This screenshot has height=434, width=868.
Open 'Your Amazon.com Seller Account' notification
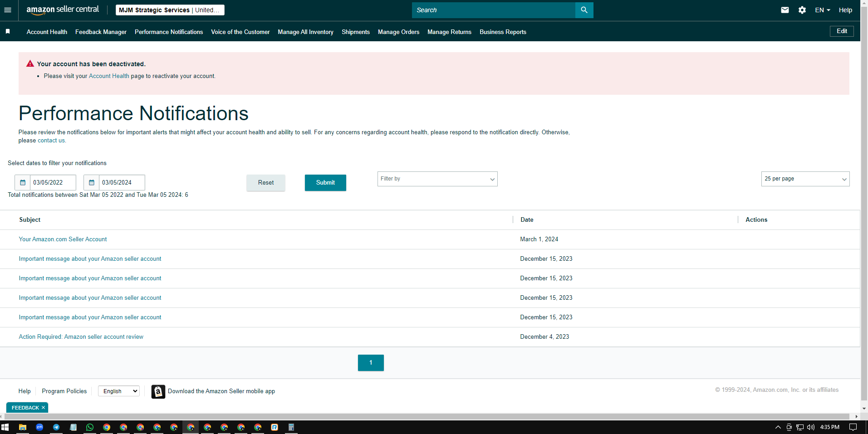(x=63, y=239)
